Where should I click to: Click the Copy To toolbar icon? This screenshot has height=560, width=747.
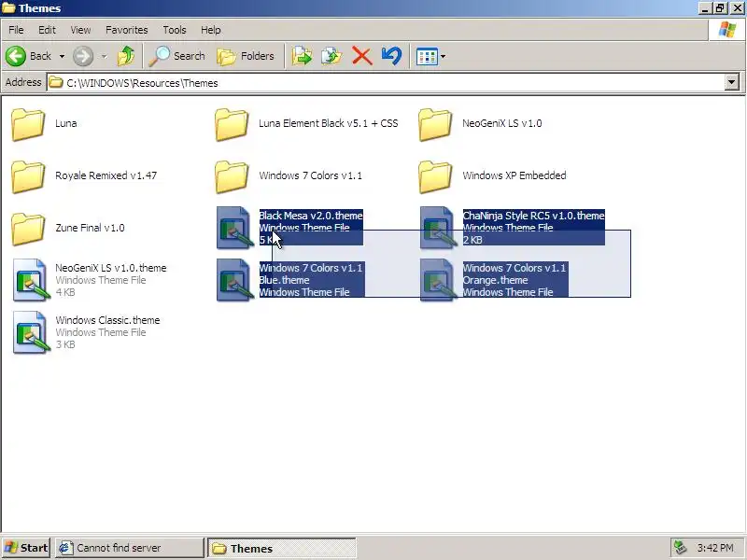pos(331,56)
